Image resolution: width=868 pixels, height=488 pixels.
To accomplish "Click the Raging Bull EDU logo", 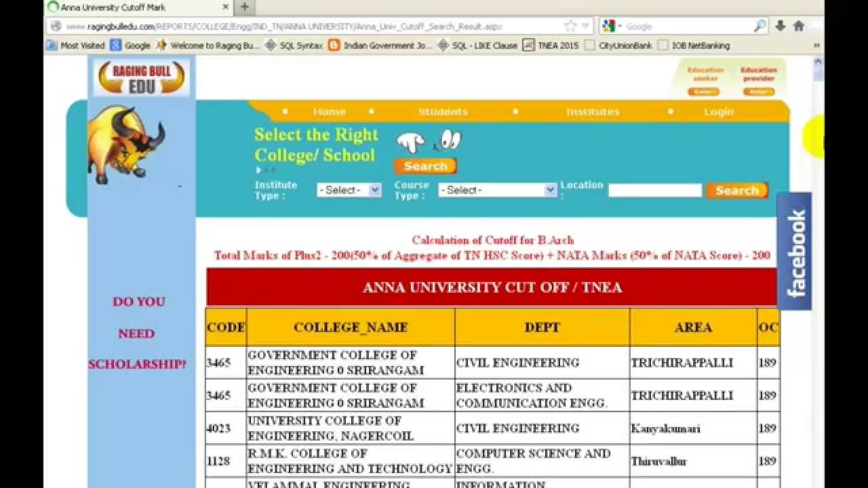I will tap(141, 77).
